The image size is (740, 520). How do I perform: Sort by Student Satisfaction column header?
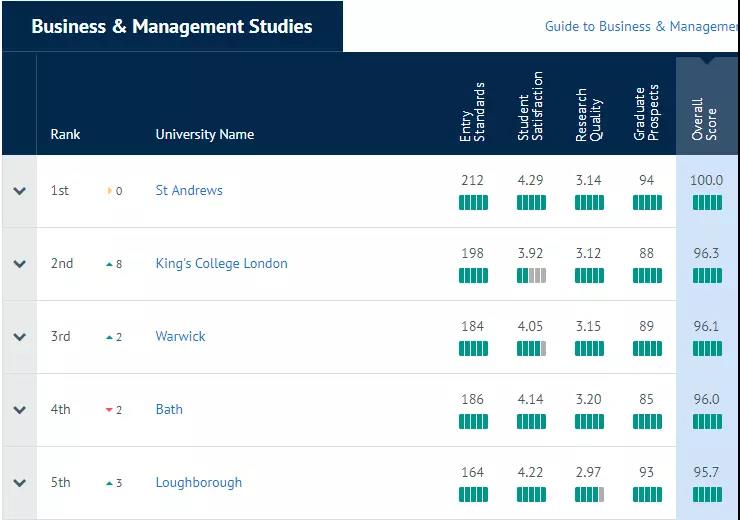click(x=530, y=106)
